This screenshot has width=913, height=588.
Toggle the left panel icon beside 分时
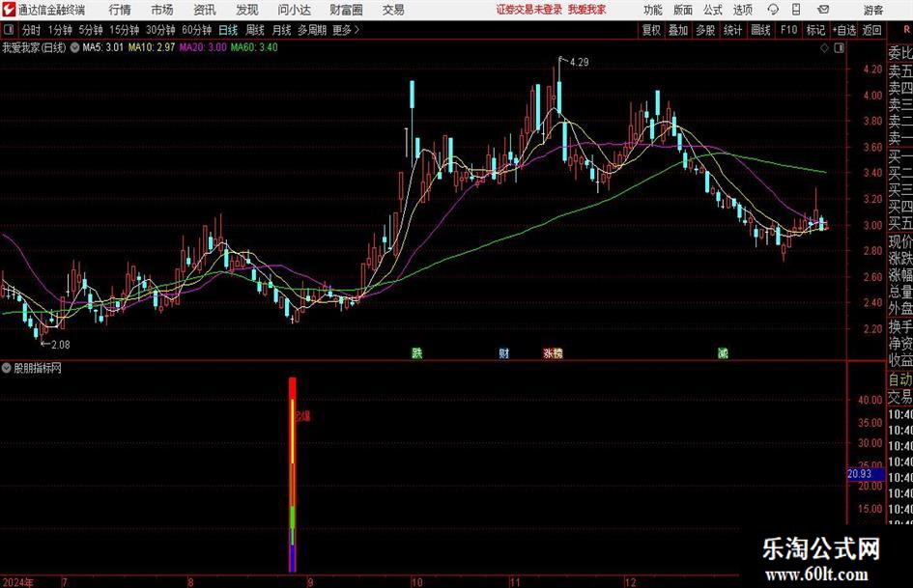click(8, 30)
